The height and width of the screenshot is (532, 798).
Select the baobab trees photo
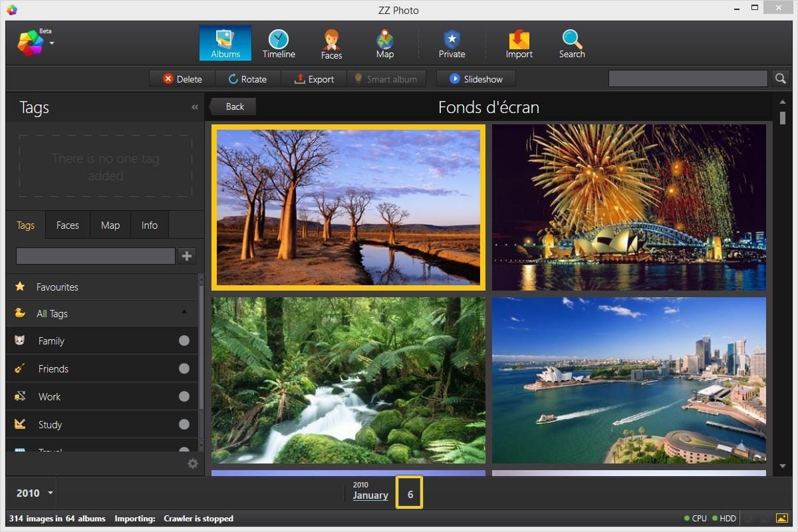point(348,207)
